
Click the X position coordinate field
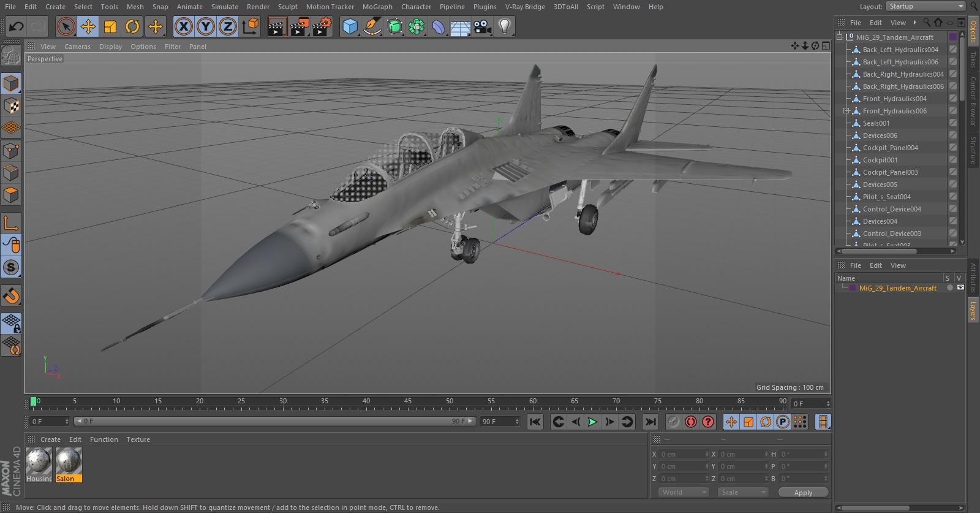click(684, 454)
